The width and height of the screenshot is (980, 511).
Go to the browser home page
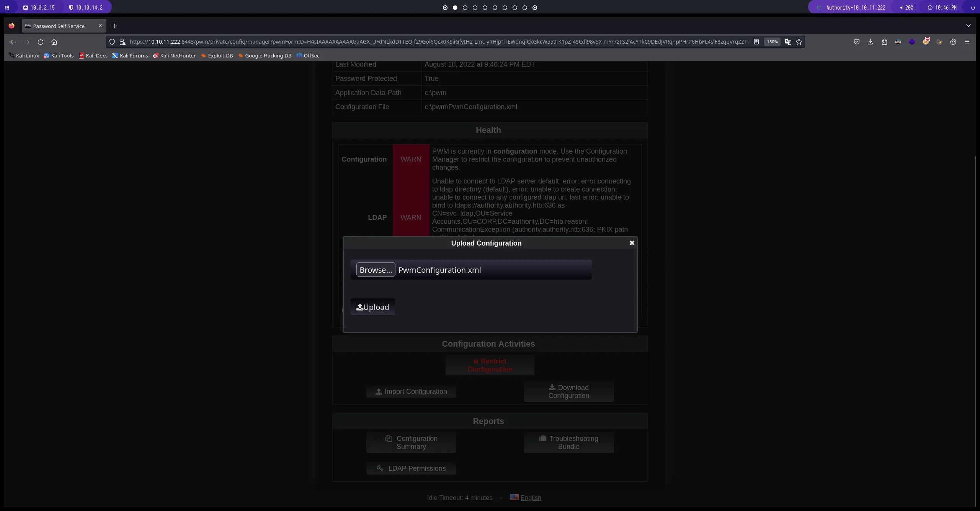54,42
